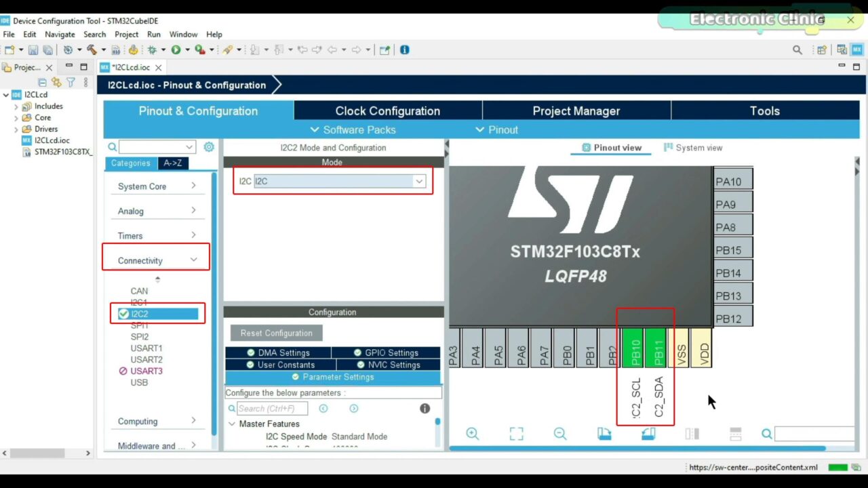Screen dimensions: 868x488
Task: Collapse the I2CLcd project tree node
Action: click(6, 95)
